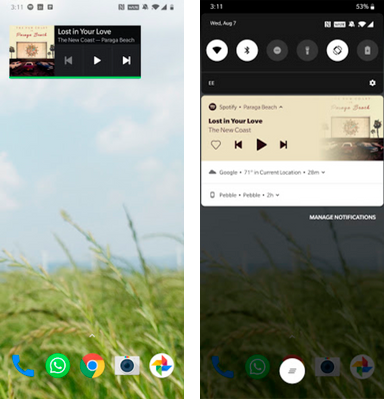384x399 pixels.
Task: Tap the round clear-all notifications button
Action: pyautogui.click(x=292, y=371)
